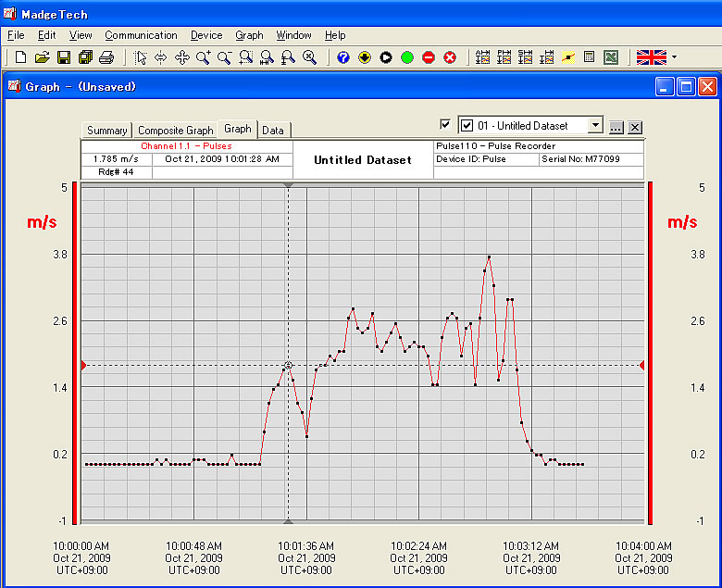
Task: Click the blue help question mark icon
Action: (343, 57)
